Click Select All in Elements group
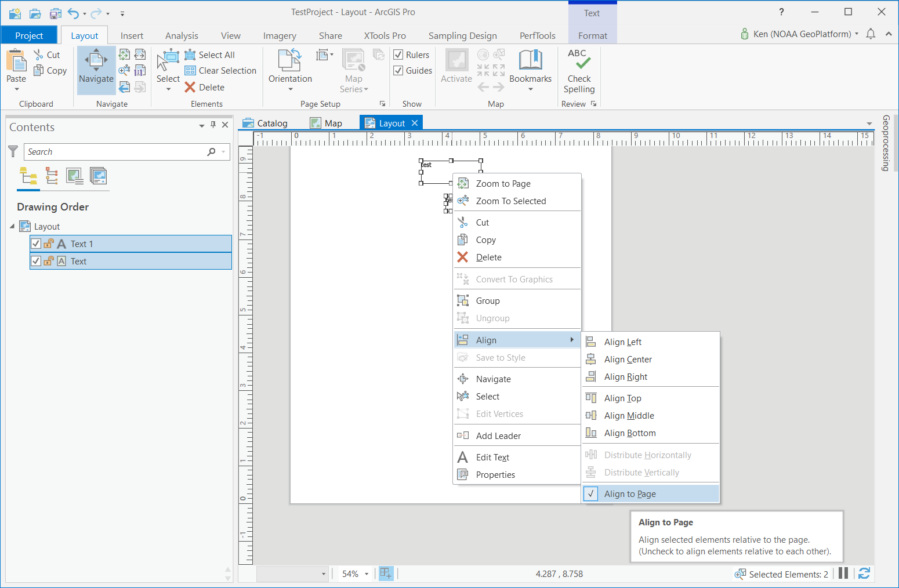This screenshot has width=899, height=588. click(209, 55)
